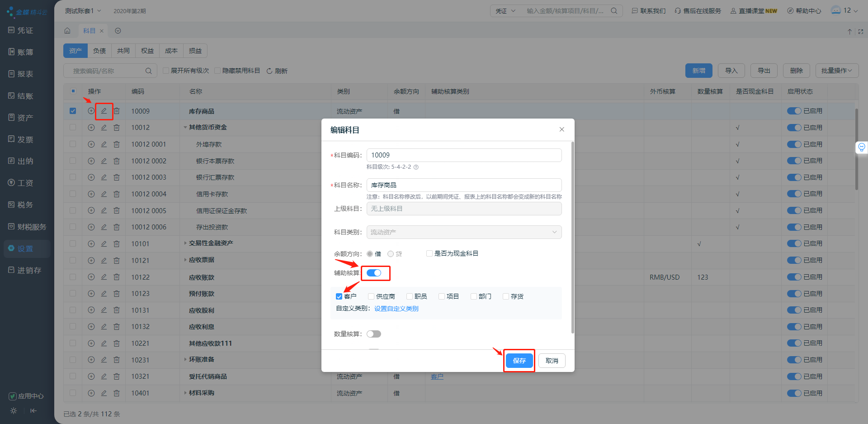
Task: Open the 资产 sidebar module
Action: 21,118
